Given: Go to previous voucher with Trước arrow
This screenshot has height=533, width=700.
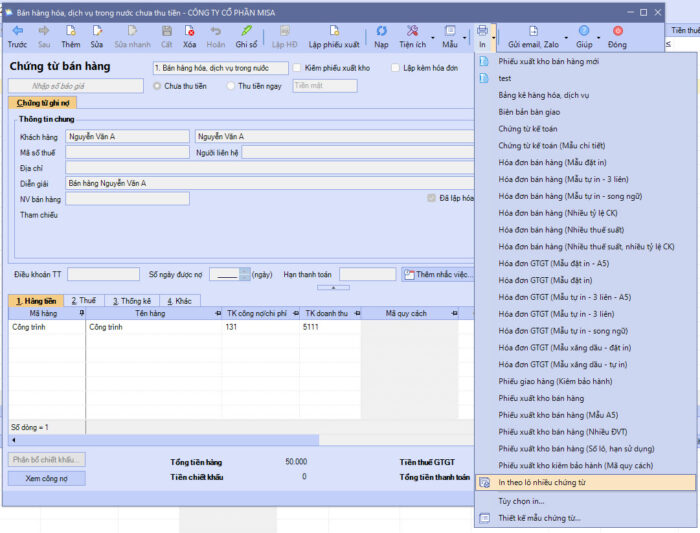Looking at the screenshot, I should pyautogui.click(x=17, y=37).
